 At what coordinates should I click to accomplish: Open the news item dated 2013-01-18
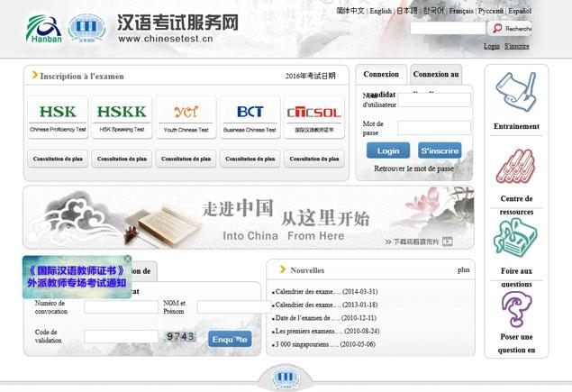324,305
